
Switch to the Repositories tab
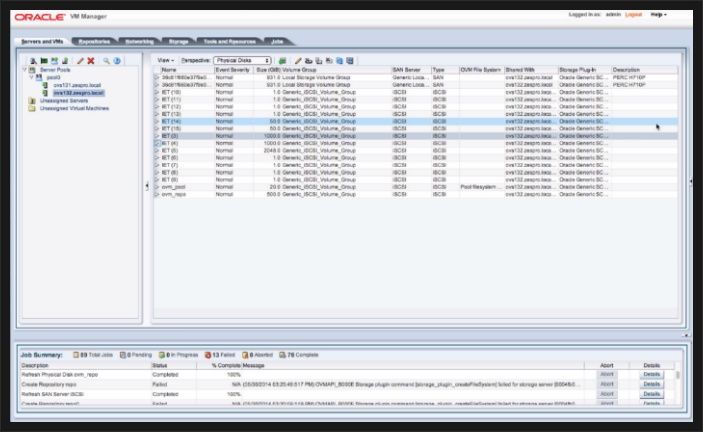(94, 42)
